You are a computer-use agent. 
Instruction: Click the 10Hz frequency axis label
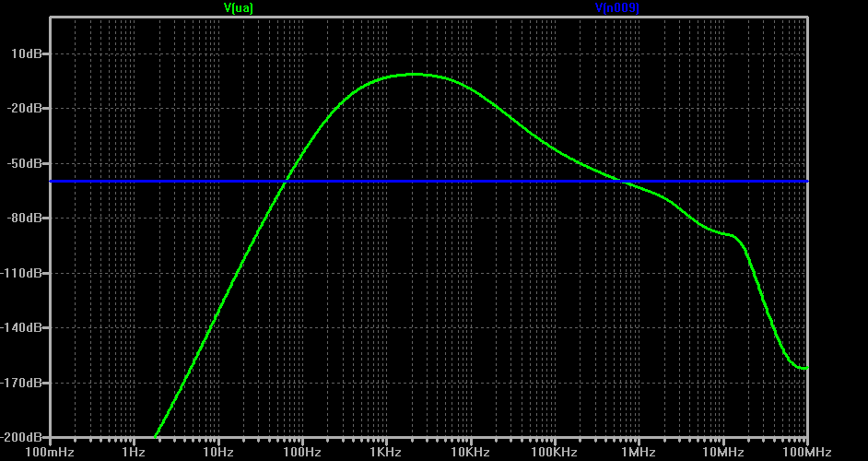coord(218,453)
